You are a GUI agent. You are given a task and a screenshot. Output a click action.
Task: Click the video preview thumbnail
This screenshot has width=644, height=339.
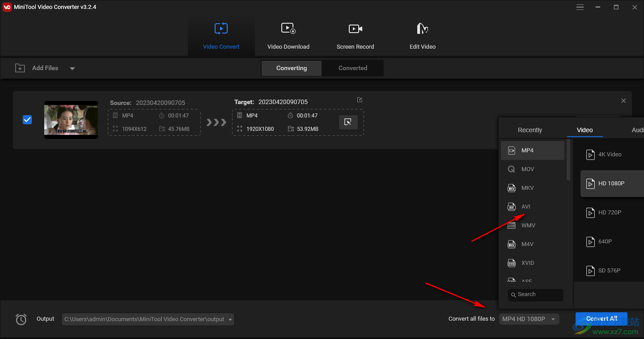71,120
